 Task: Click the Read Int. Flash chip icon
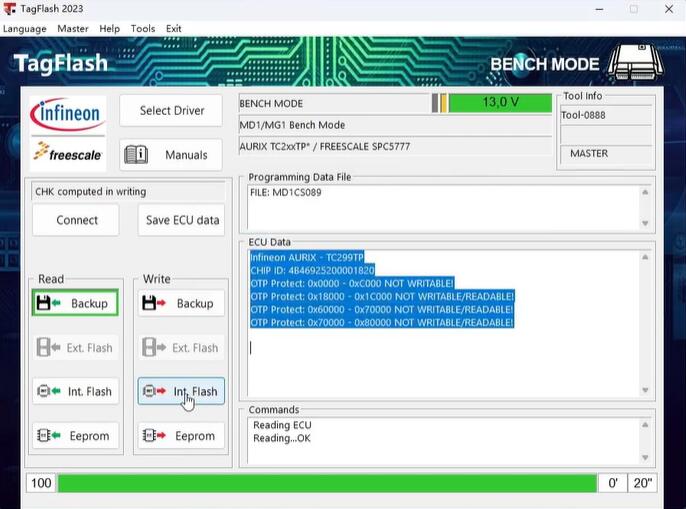(x=49, y=391)
